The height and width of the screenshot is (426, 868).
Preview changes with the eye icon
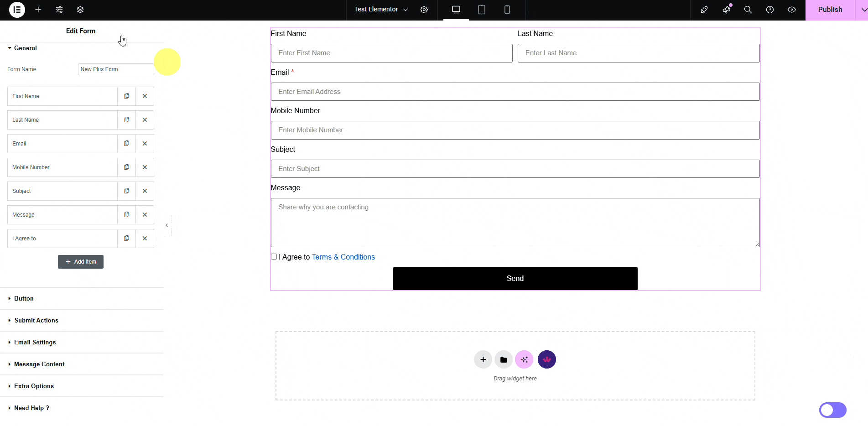[x=791, y=10]
